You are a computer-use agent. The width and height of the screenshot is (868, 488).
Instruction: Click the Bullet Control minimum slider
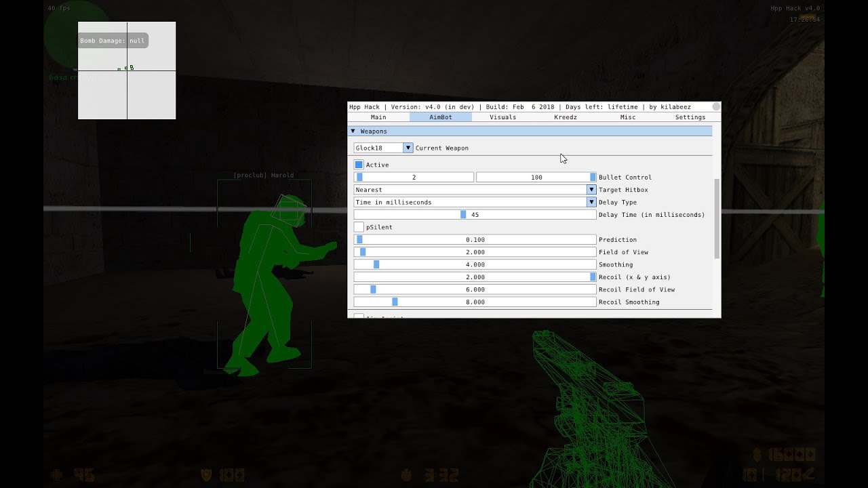414,177
